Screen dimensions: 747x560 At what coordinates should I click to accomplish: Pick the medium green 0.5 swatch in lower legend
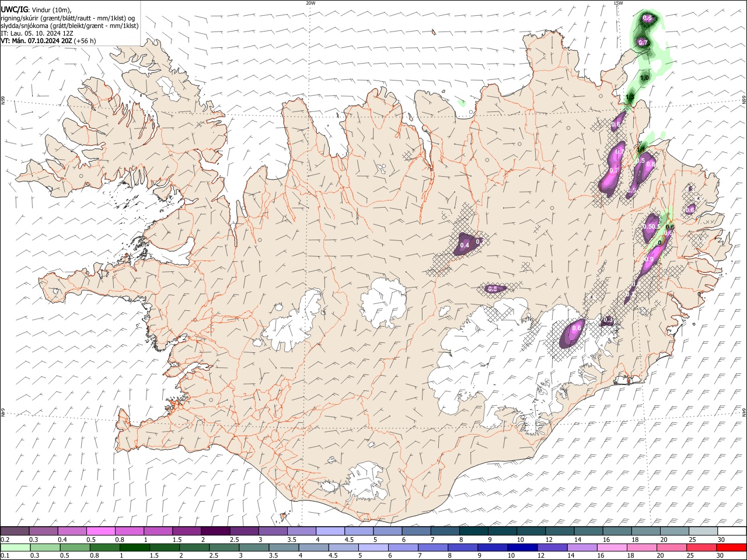(75, 547)
